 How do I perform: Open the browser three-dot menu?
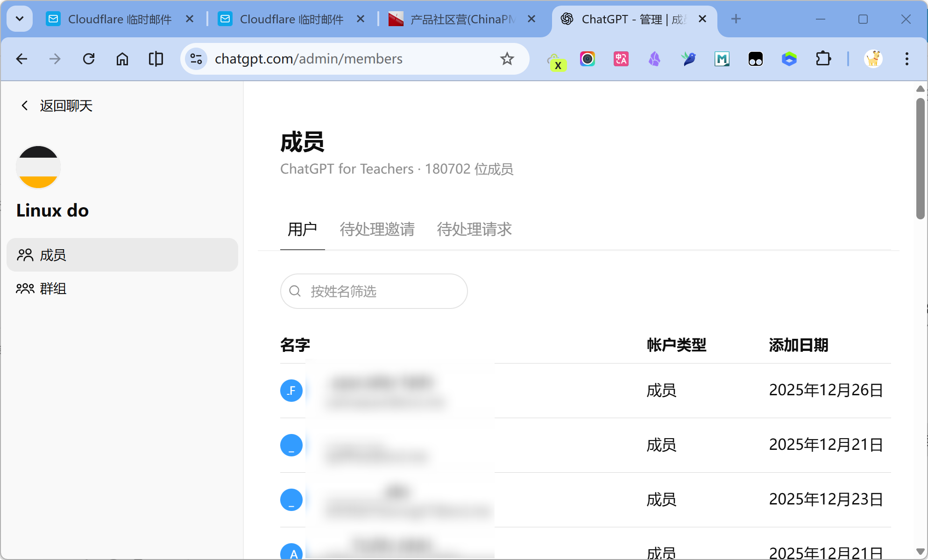click(x=907, y=59)
